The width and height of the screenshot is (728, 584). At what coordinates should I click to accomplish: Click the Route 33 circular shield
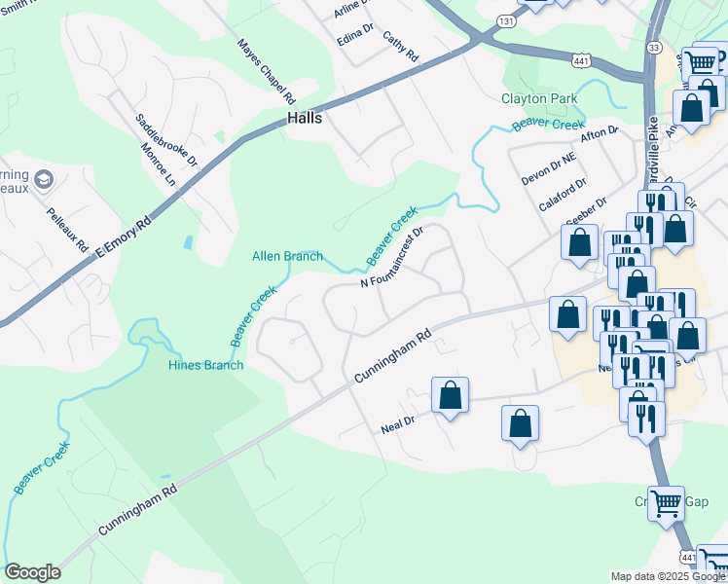[x=652, y=48]
